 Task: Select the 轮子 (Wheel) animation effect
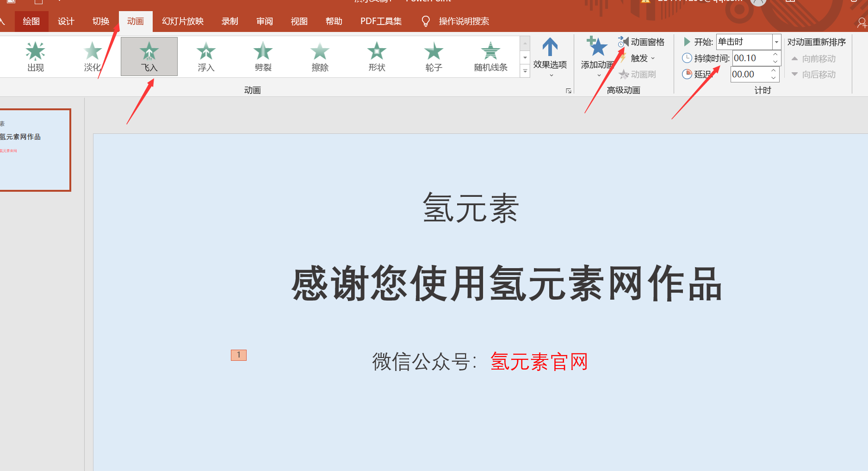(x=434, y=57)
